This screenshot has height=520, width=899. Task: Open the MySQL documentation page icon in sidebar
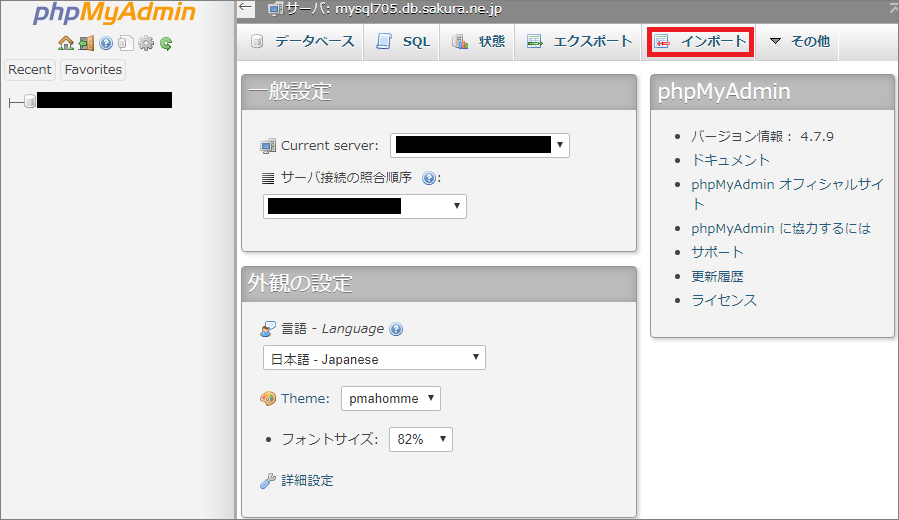(126, 43)
